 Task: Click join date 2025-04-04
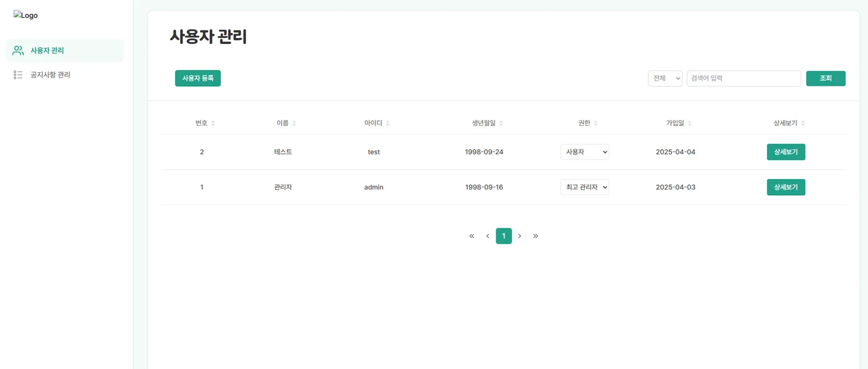(675, 152)
